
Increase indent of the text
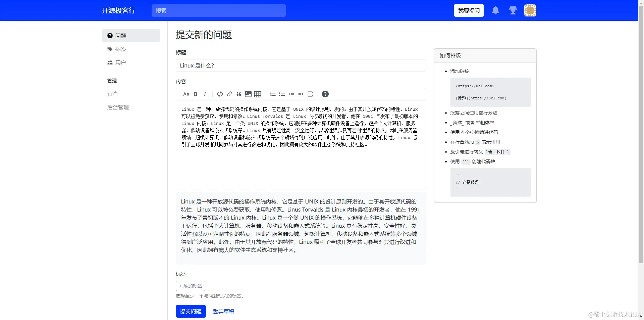pyautogui.click(x=291, y=94)
